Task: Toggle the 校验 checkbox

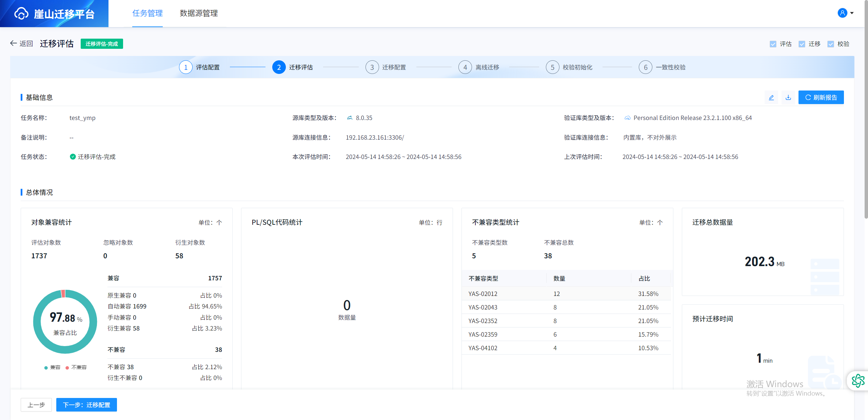Action: click(x=830, y=44)
